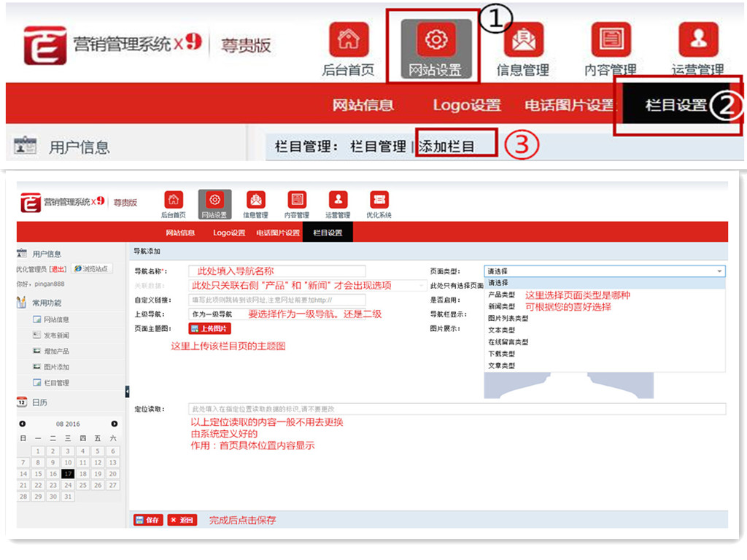This screenshot has width=747, height=560.
Task: Click the 浏览站点 button under 用户信息
Action: point(92,269)
